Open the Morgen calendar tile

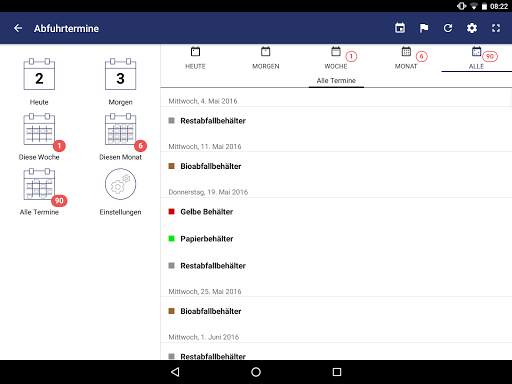120,82
